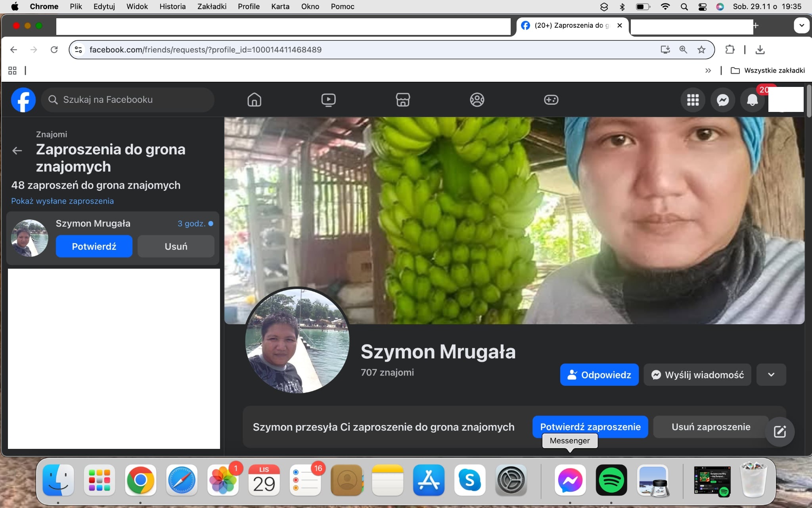Expand hidden bookmarks double chevron
The image size is (812, 508).
(x=708, y=71)
